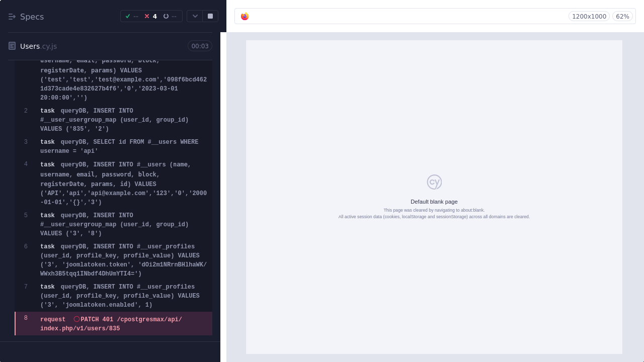The image size is (644, 362).
Task: Select command 2 INSERT INTO user_usergroup_map 835
Action: (114, 120)
